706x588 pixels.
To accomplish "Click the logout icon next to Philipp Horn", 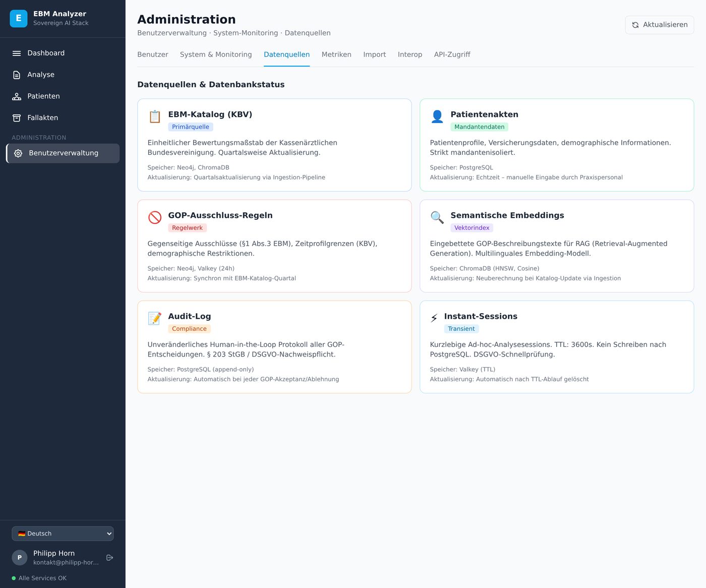I will [x=110, y=558].
